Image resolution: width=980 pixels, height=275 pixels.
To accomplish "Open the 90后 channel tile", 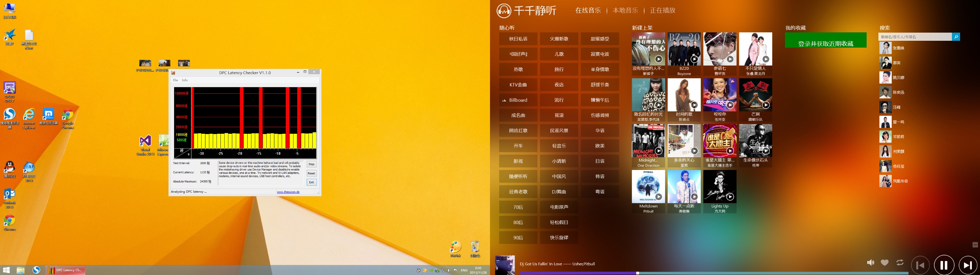I will point(518,238).
